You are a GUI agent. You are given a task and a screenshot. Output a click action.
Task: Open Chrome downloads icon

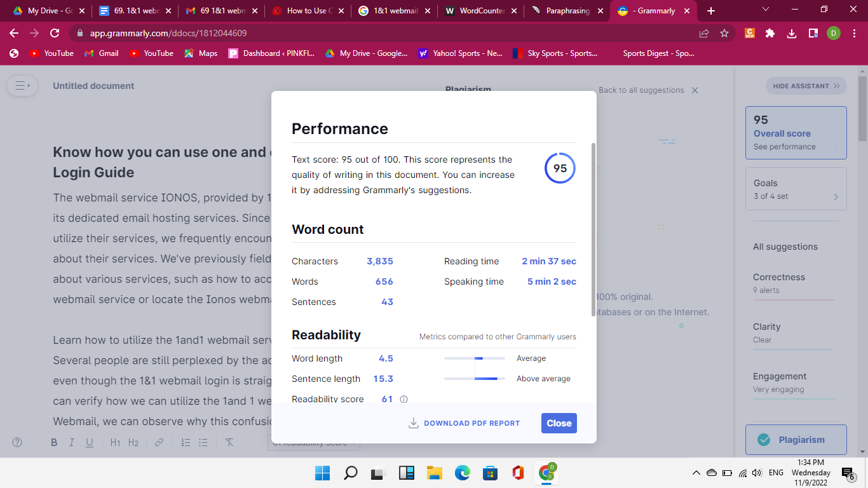click(x=791, y=33)
